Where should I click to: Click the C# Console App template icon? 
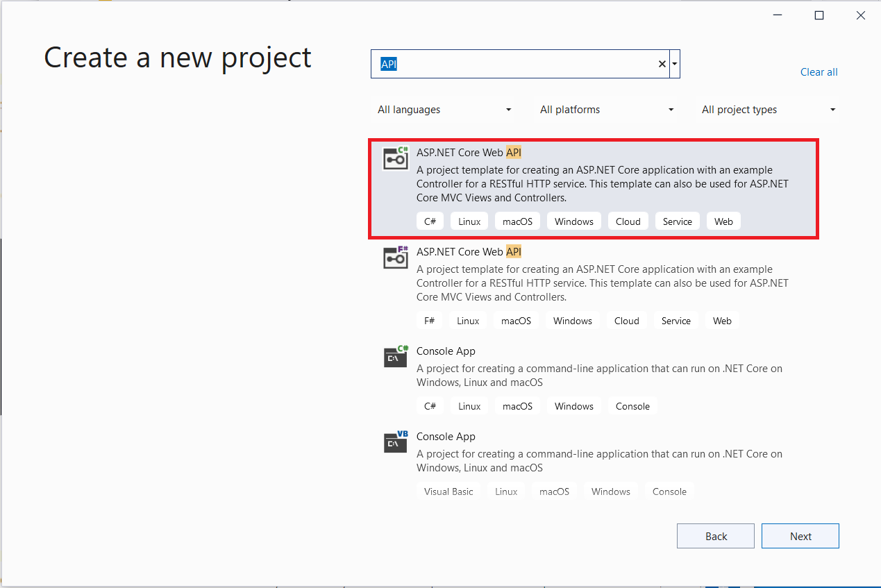pyautogui.click(x=395, y=356)
